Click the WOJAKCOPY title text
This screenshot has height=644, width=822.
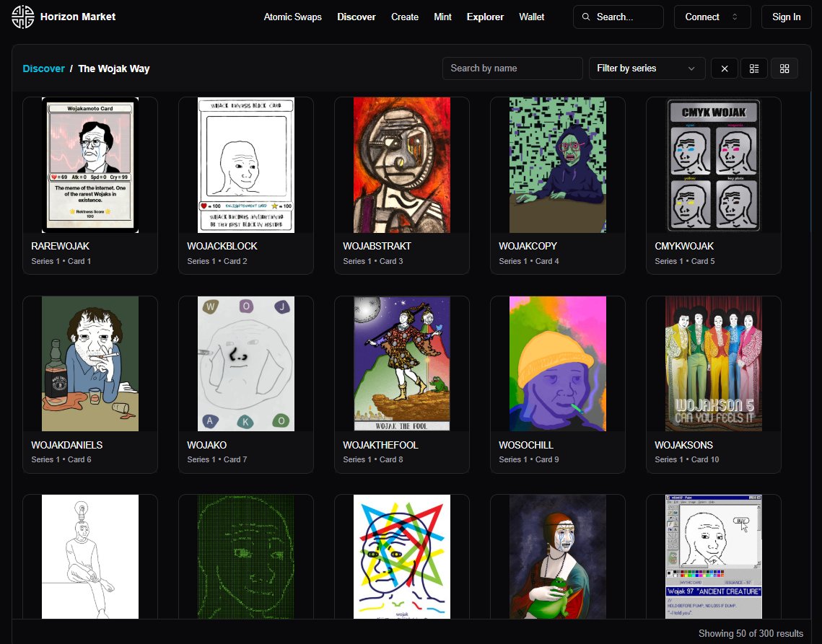click(528, 247)
